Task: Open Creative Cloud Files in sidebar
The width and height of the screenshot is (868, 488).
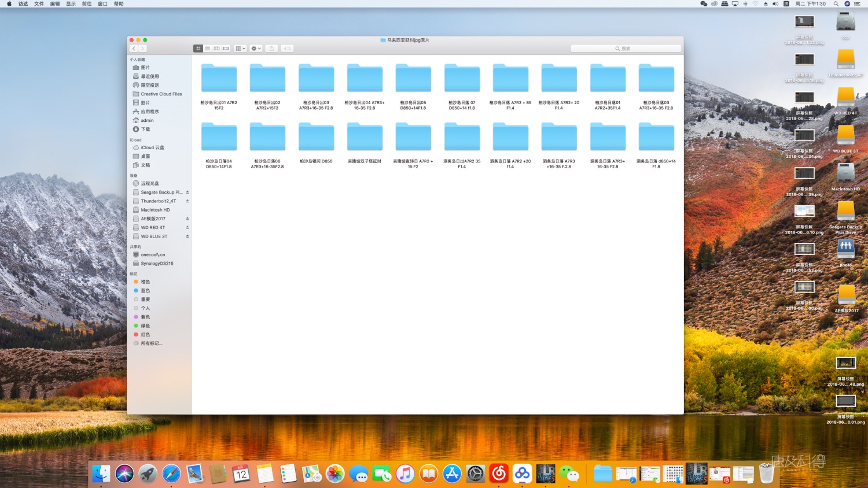Action: click(161, 94)
